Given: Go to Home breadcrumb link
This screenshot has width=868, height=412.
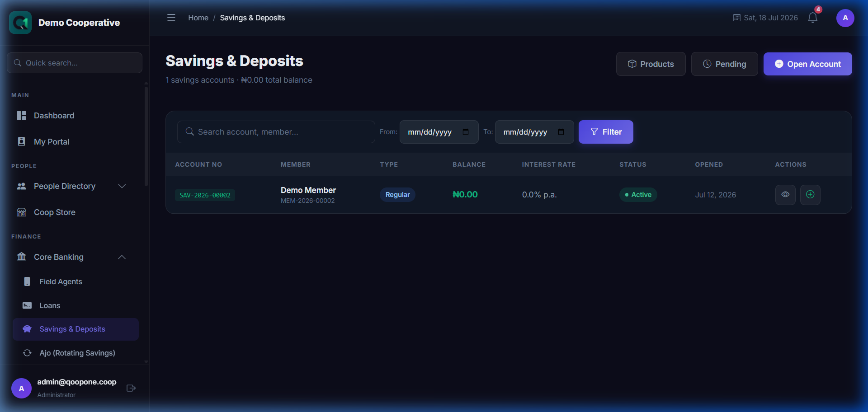Looking at the screenshot, I should point(198,18).
